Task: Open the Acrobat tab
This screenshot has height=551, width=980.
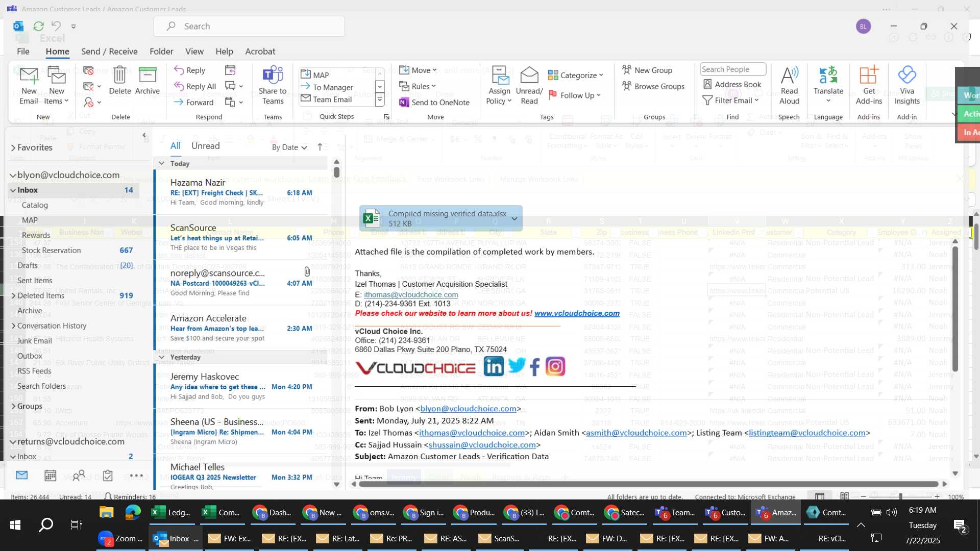Action: click(x=260, y=52)
